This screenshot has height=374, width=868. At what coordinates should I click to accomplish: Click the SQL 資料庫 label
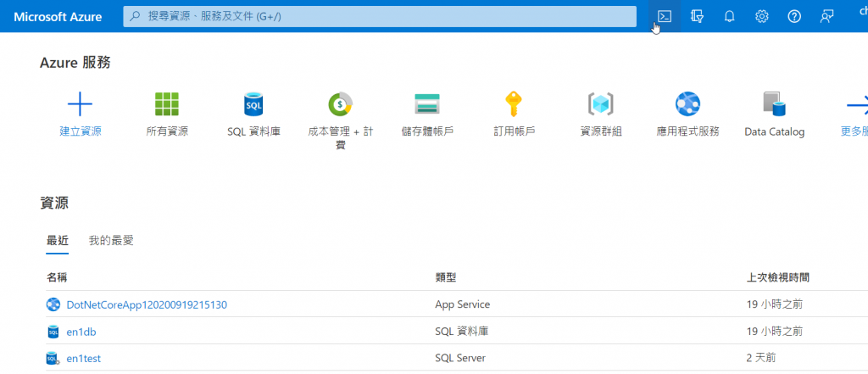click(253, 131)
